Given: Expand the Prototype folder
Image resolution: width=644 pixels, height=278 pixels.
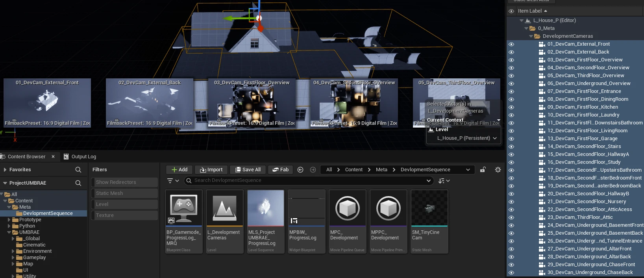Looking at the screenshot, I should pos(9,220).
